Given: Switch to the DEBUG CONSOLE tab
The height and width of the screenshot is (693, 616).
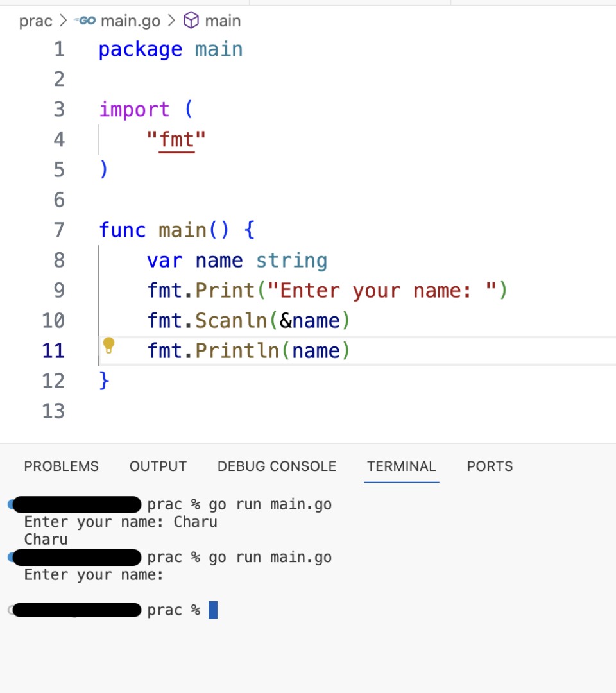Looking at the screenshot, I should [x=277, y=466].
